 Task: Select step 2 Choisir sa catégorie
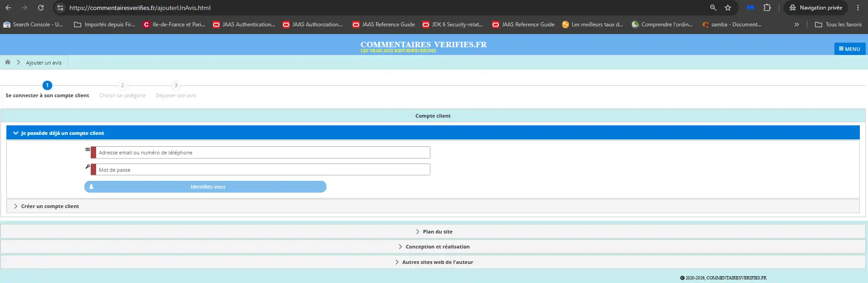pos(122,90)
